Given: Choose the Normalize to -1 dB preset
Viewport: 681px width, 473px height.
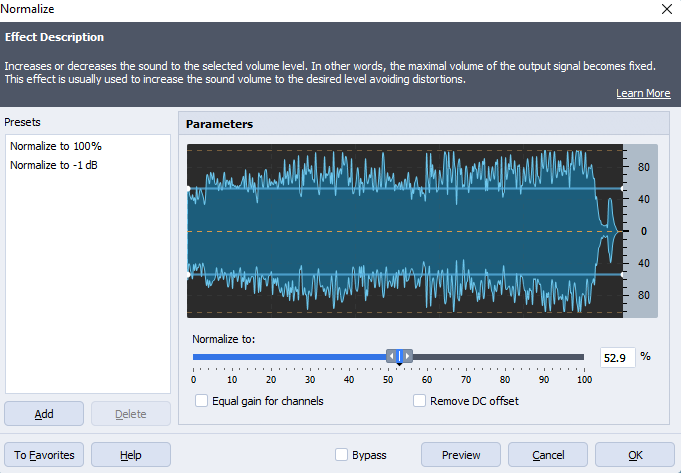Looking at the screenshot, I should [x=54, y=165].
